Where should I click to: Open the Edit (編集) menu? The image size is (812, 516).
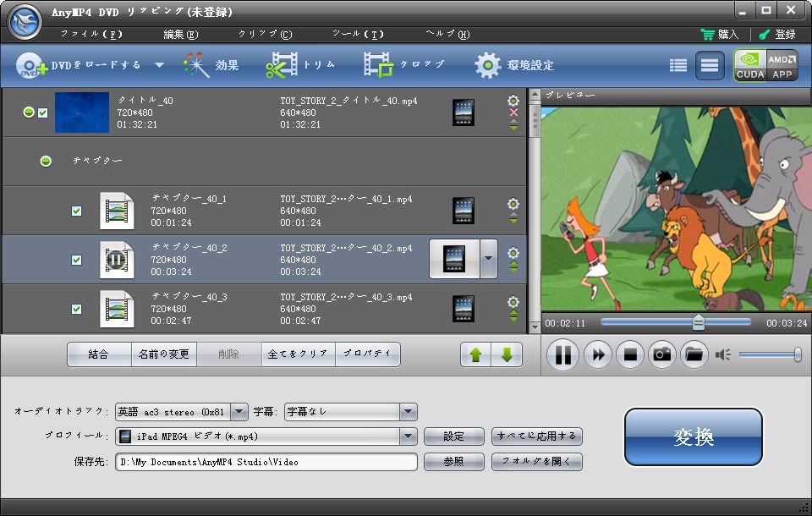(x=181, y=34)
